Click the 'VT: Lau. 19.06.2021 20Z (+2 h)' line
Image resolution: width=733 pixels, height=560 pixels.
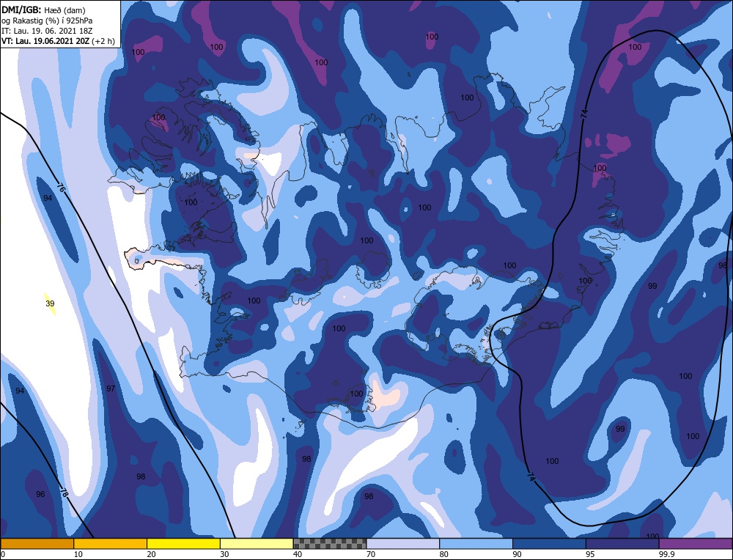tap(58, 40)
